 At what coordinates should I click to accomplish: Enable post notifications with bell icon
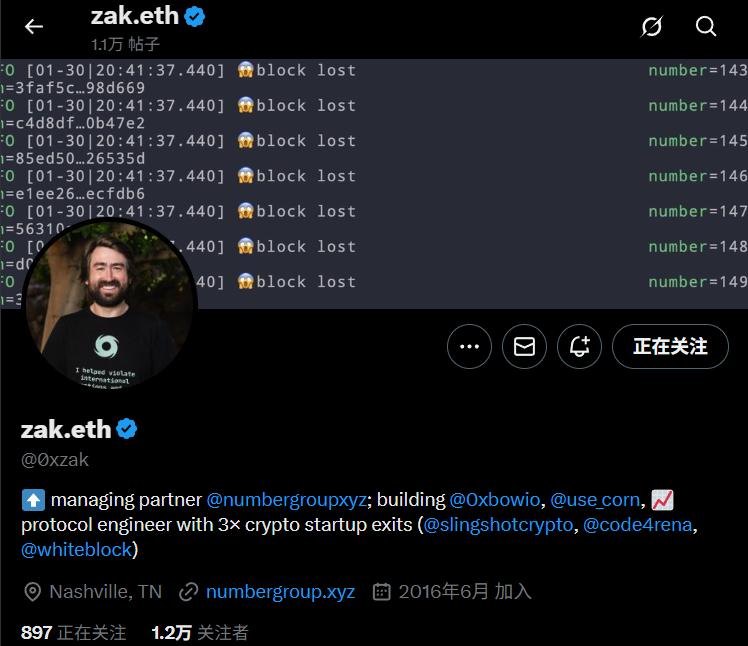pos(579,346)
